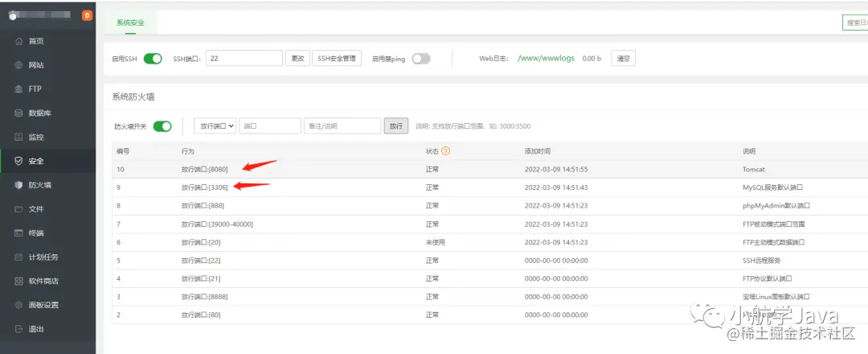Click the 行为 column header

pos(187,151)
